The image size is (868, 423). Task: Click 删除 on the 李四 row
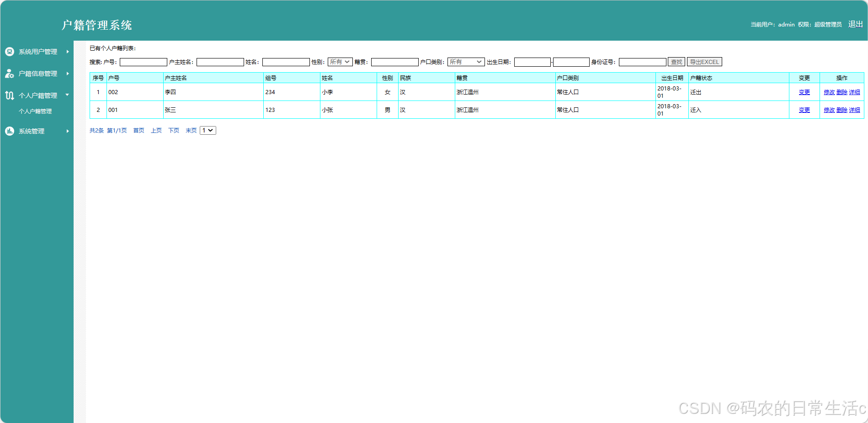[x=841, y=92]
